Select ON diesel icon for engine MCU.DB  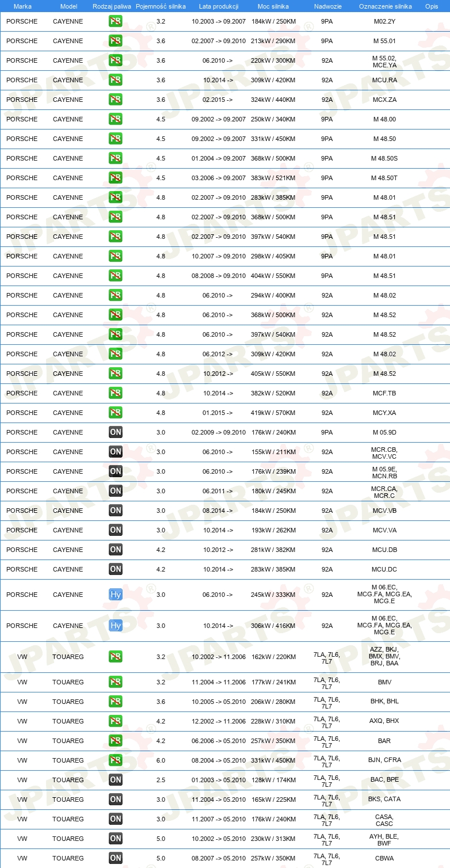click(115, 550)
